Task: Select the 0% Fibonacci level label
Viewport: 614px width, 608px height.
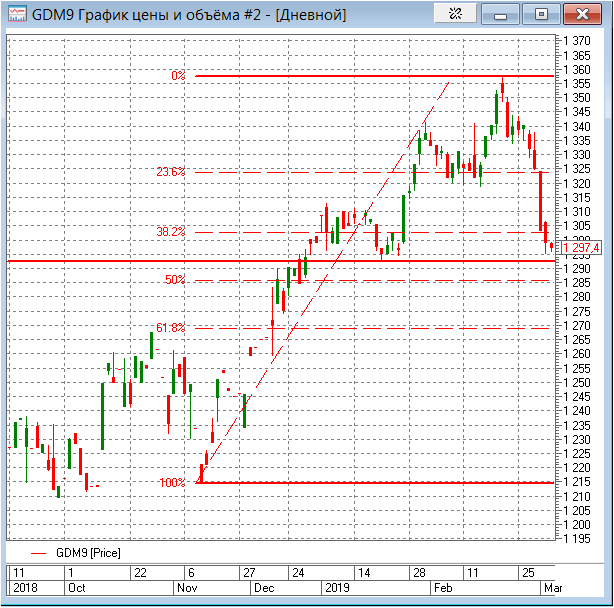Action: [x=178, y=76]
